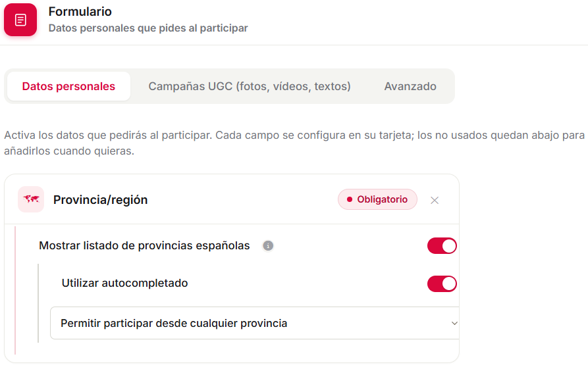Click the Provincia/región card title
The height and width of the screenshot is (371, 588).
pos(101,200)
